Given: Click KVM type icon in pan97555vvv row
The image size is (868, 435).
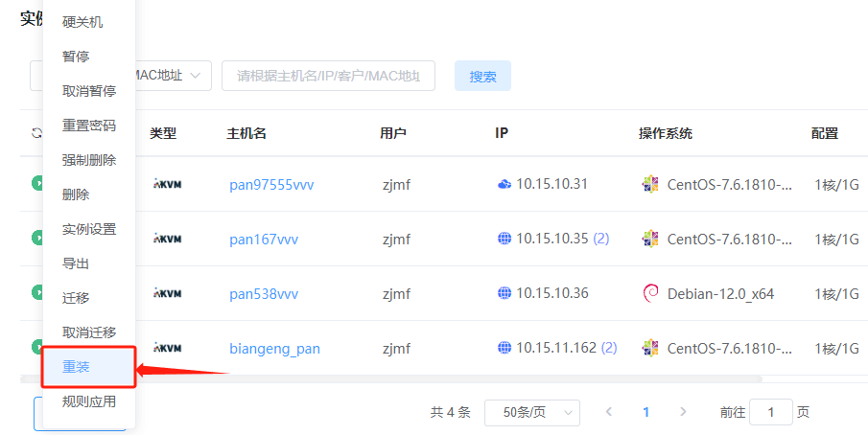Looking at the screenshot, I should (x=167, y=184).
